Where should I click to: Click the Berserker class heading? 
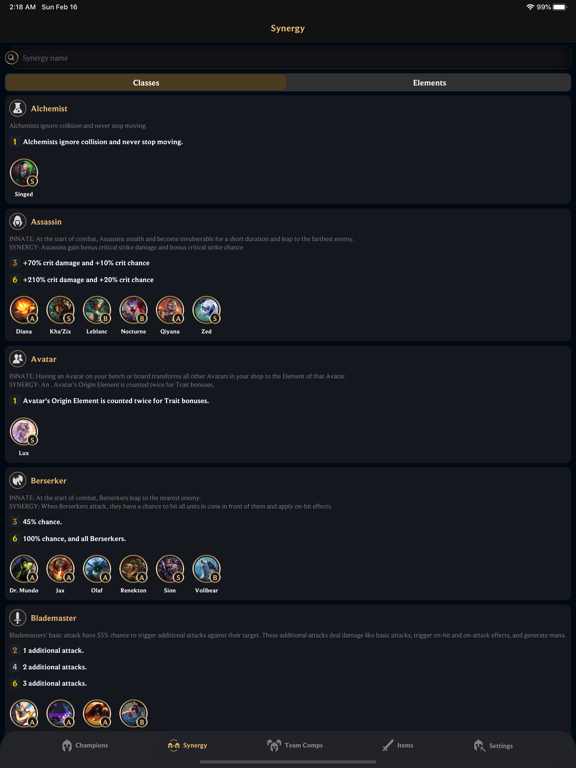[48, 480]
